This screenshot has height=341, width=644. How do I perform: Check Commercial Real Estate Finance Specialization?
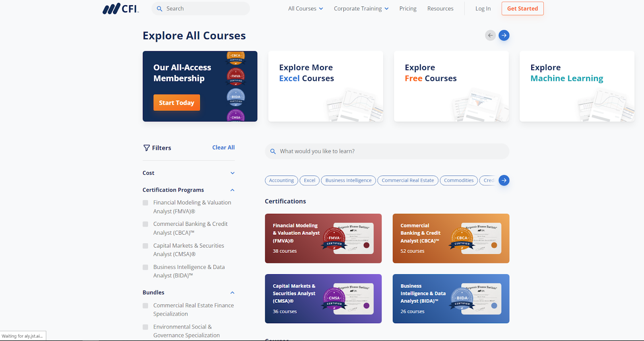click(145, 306)
